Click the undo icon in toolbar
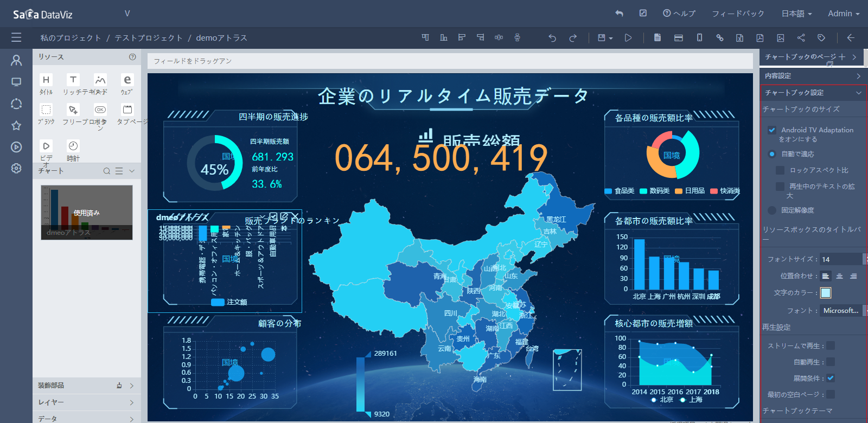 pyautogui.click(x=552, y=38)
